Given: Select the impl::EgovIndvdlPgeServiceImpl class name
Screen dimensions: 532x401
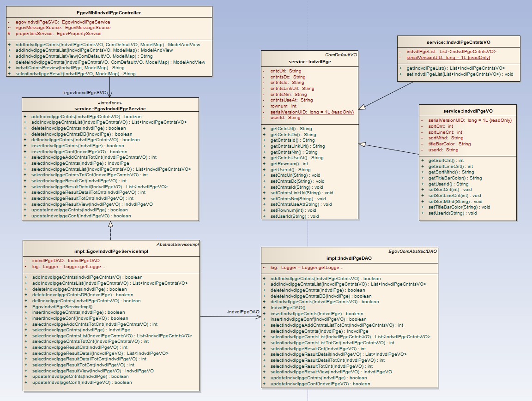Looking at the screenshot, I should point(111,251).
